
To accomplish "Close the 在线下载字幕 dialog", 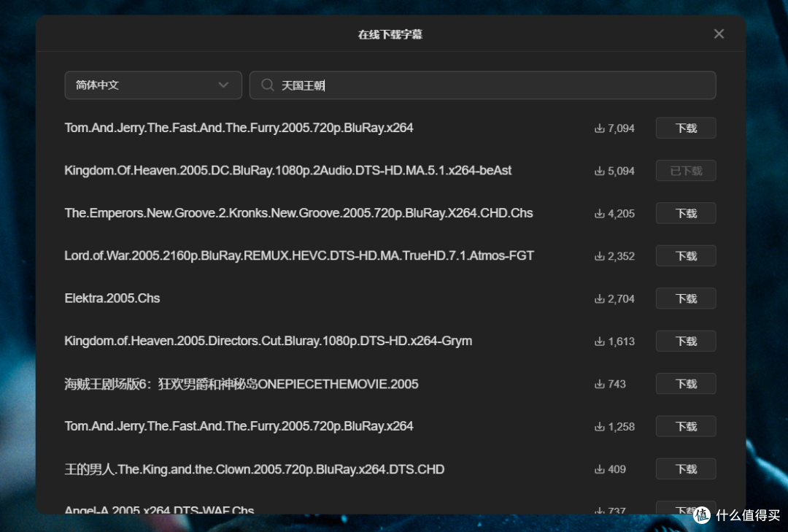I will (x=719, y=34).
